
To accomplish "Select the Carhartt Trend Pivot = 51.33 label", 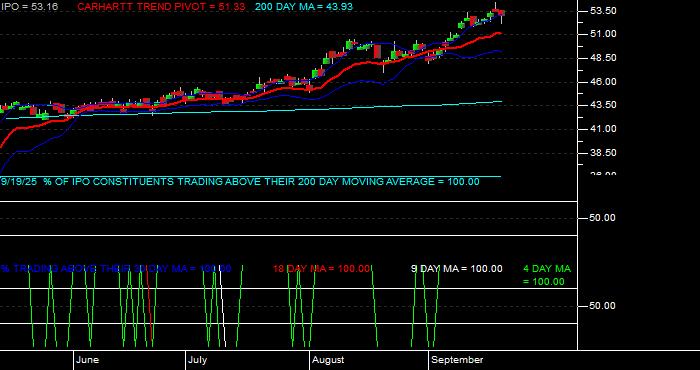I will coord(161,7).
